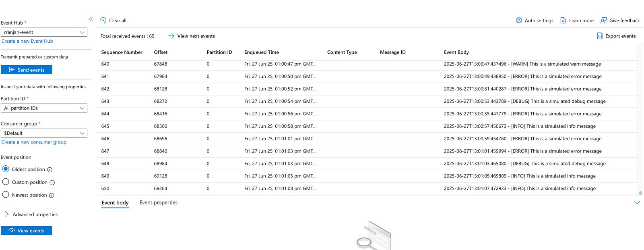Switch to the Event properties tab
Image resolution: width=644 pixels, height=250 pixels.
coord(158,202)
